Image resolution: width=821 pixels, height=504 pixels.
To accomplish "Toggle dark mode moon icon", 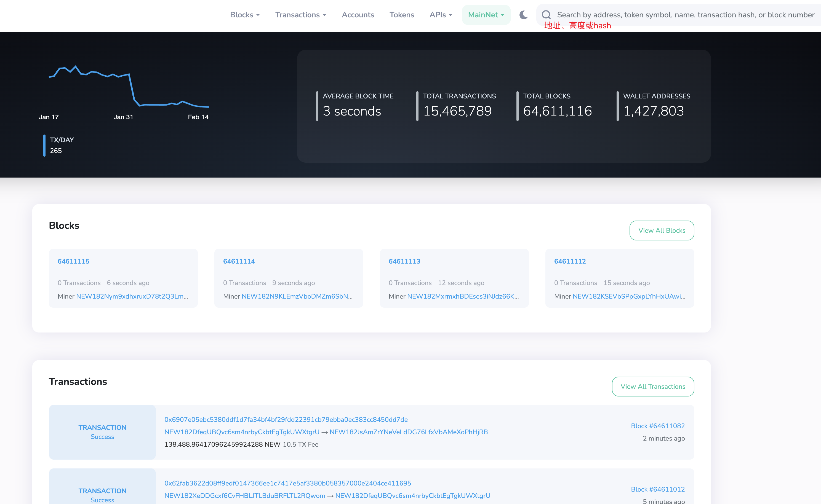I will pyautogui.click(x=524, y=15).
